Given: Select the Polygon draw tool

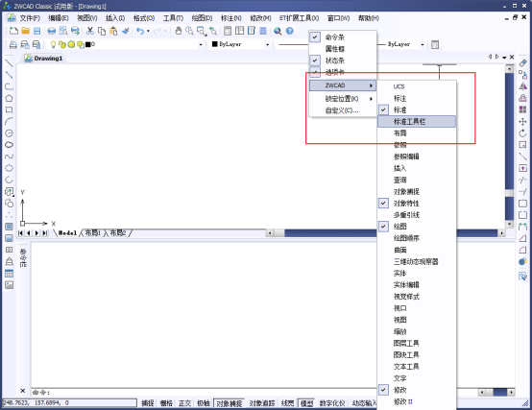Looking at the screenshot, I should click(x=9, y=98).
